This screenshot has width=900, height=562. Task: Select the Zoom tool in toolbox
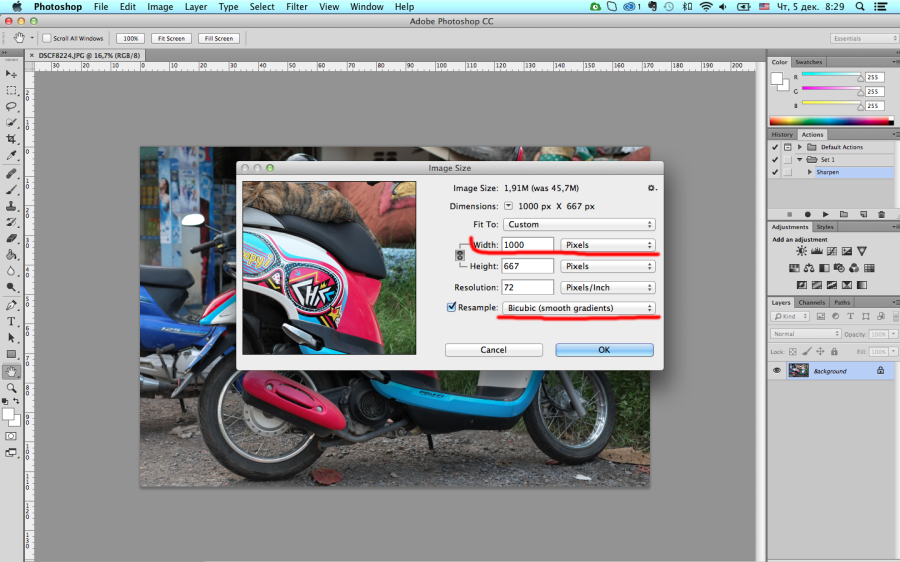(x=11, y=388)
